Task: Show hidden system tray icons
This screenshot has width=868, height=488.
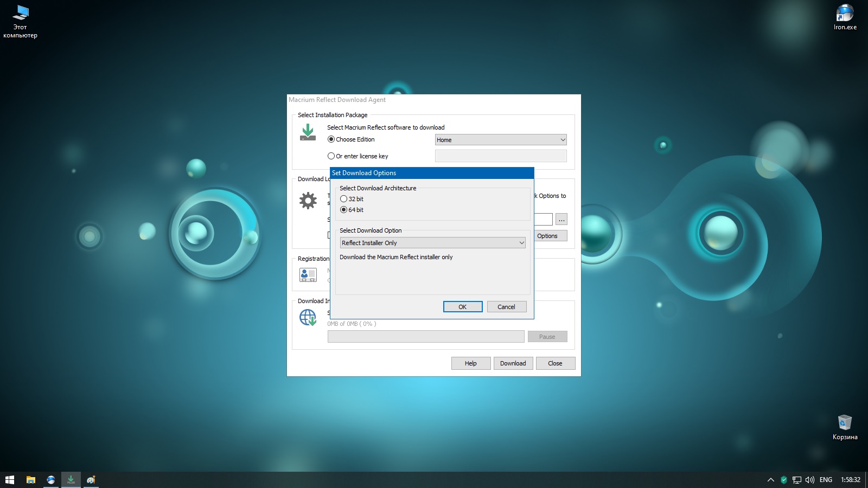Action: 770,480
